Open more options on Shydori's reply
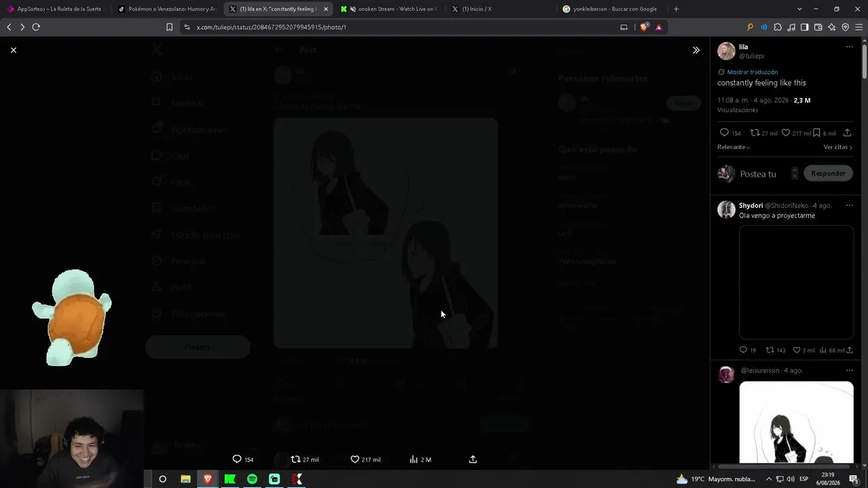This screenshot has width=868, height=488. click(849, 205)
